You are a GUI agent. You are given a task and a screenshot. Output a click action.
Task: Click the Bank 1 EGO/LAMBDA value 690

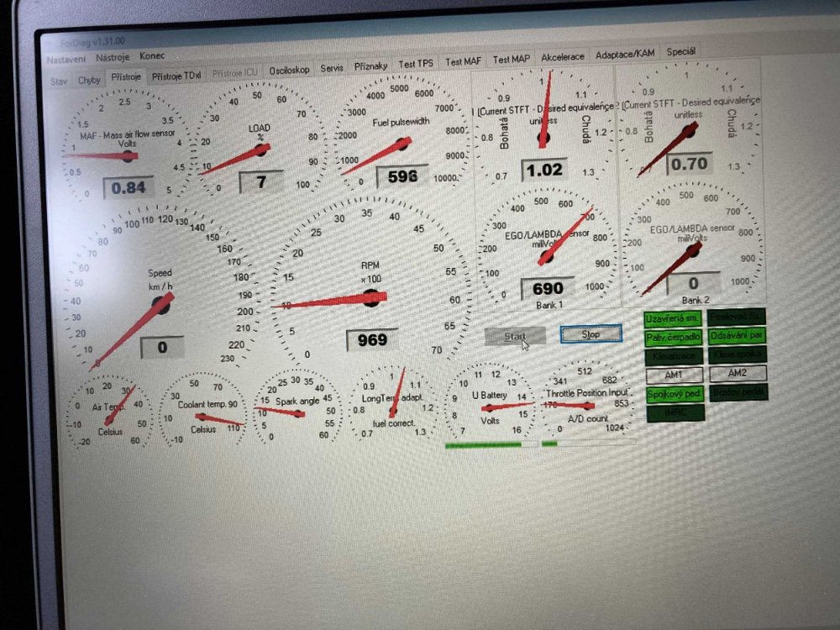tap(548, 288)
